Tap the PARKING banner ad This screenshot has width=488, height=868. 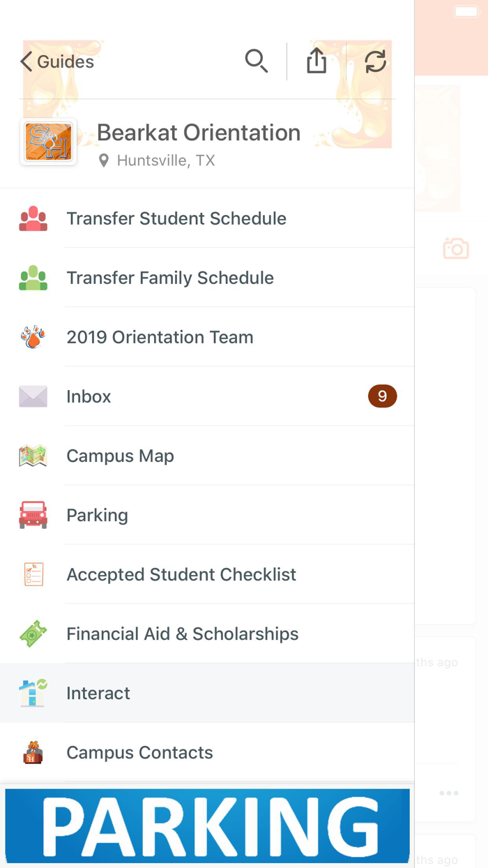[x=207, y=826]
